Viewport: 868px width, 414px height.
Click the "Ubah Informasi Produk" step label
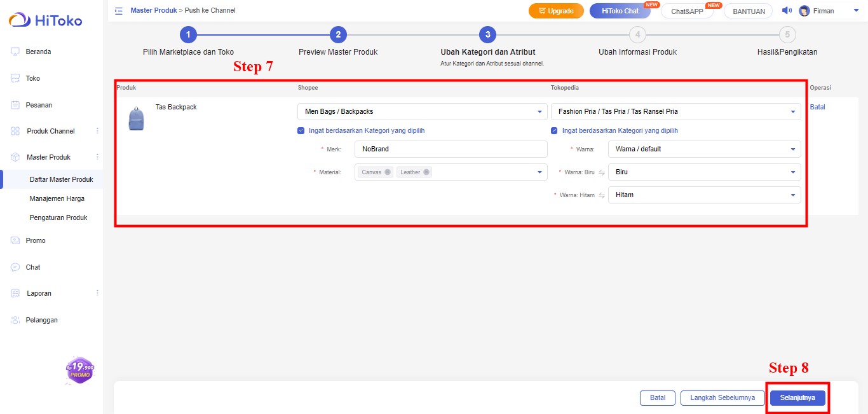[637, 52]
